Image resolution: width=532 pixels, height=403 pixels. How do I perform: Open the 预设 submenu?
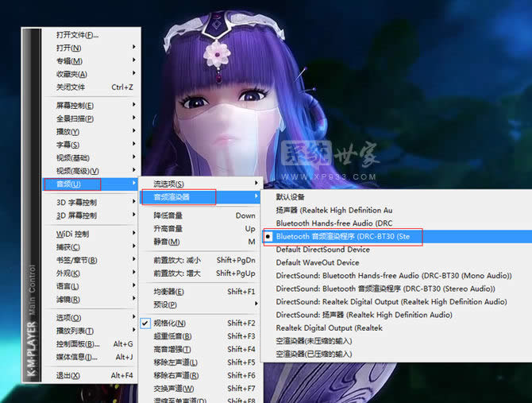pos(166,304)
